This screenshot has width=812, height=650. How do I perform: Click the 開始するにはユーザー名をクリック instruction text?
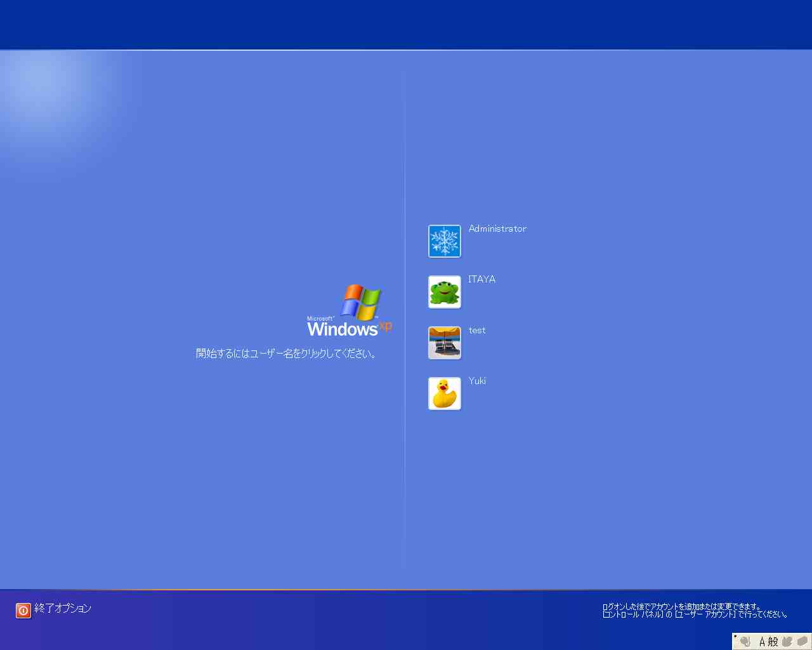coord(286,354)
